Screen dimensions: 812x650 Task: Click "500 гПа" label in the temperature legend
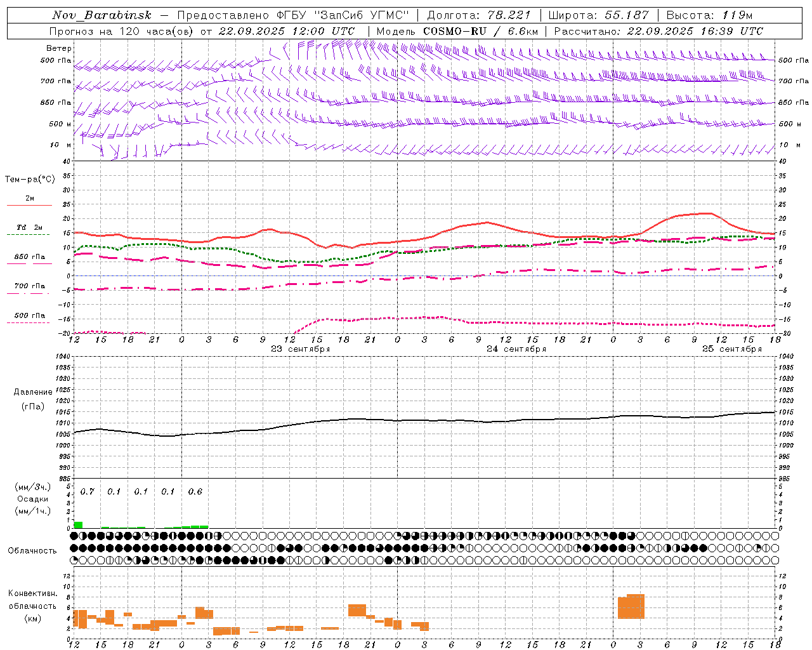click(x=30, y=315)
